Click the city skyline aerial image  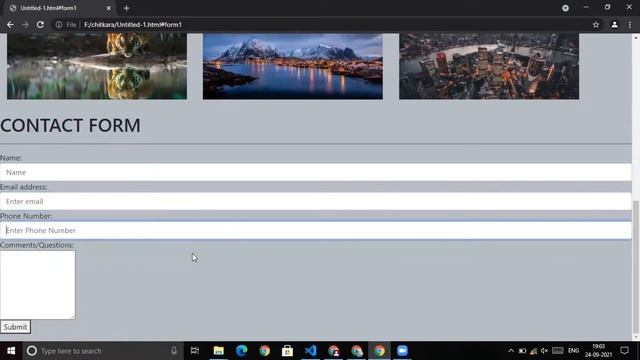pyautogui.click(x=489, y=66)
